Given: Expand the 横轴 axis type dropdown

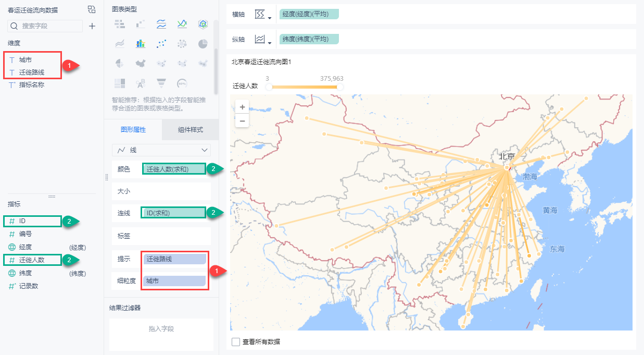Looking at the screenshot, I should [263, 15].
